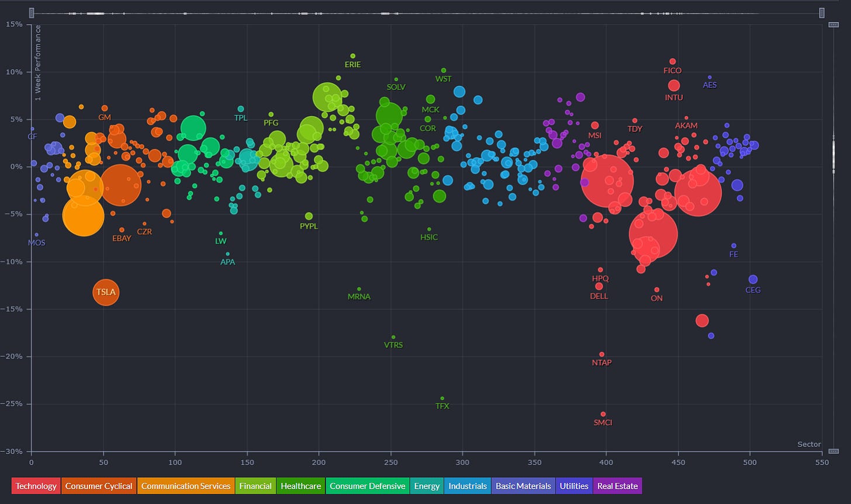
Task: Hide the Communication Services series
Action: (186, 486)
